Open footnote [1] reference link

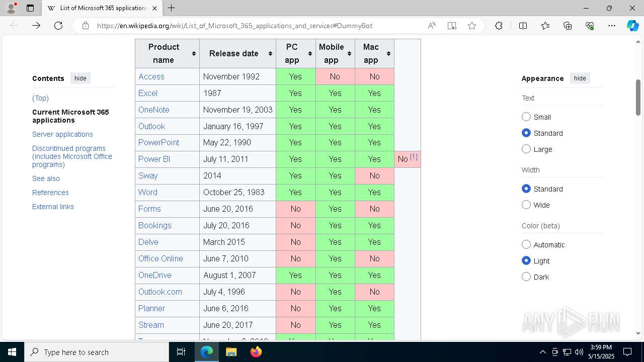click(414, 157)
